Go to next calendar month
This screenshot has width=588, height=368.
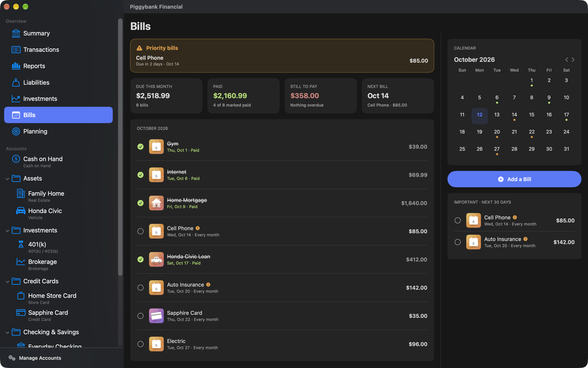click(x=573, y=60)
